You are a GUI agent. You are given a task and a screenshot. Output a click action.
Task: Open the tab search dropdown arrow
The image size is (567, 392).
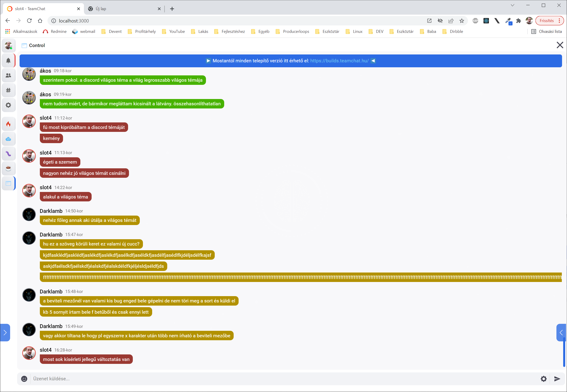[512, 5]
